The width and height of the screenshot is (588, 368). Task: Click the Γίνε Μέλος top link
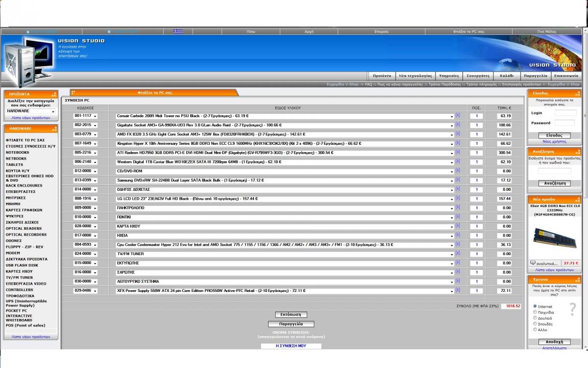tap(547, 31)
